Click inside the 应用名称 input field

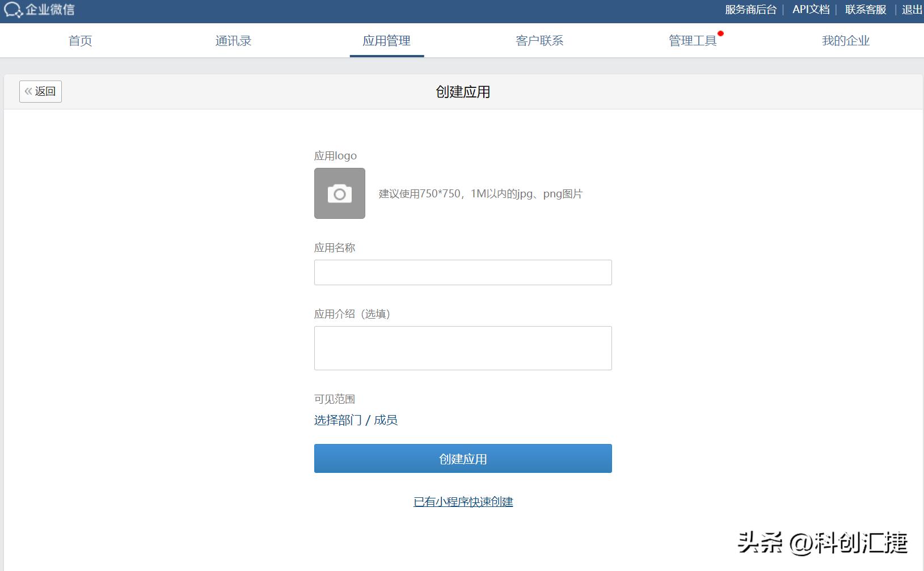[463, 272]
